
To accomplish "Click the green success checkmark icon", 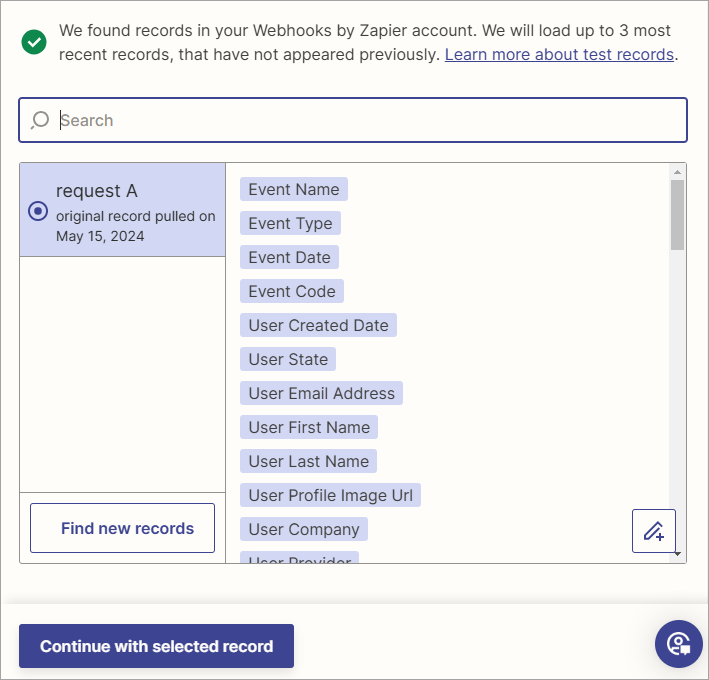I will click(x=34, y=42).
